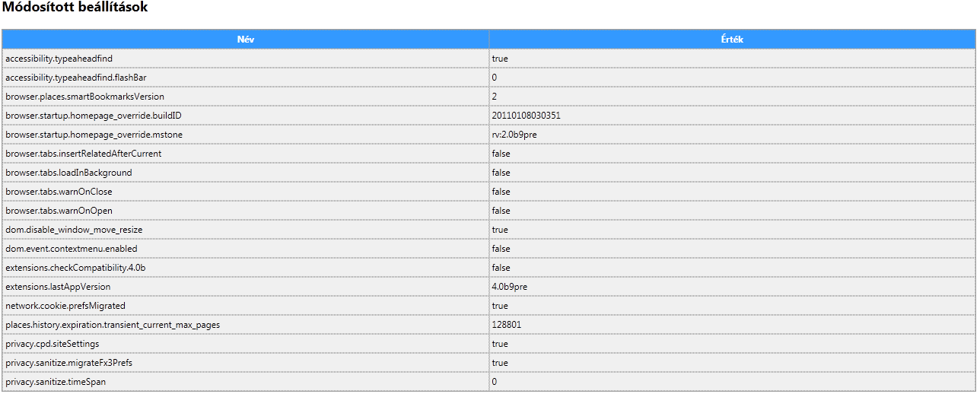
Task: Click network.cookie.prefsMigrated preference name
Action: click(65, 306)
